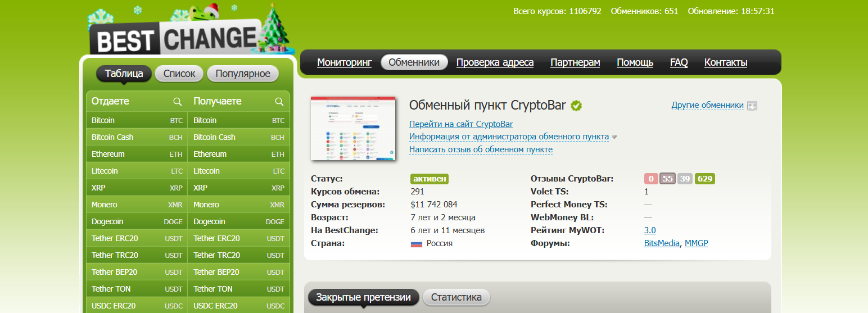Select Bitcoin in Отдаете column
The height and width of the screenshot is (313, 868).
pos(137,120)
